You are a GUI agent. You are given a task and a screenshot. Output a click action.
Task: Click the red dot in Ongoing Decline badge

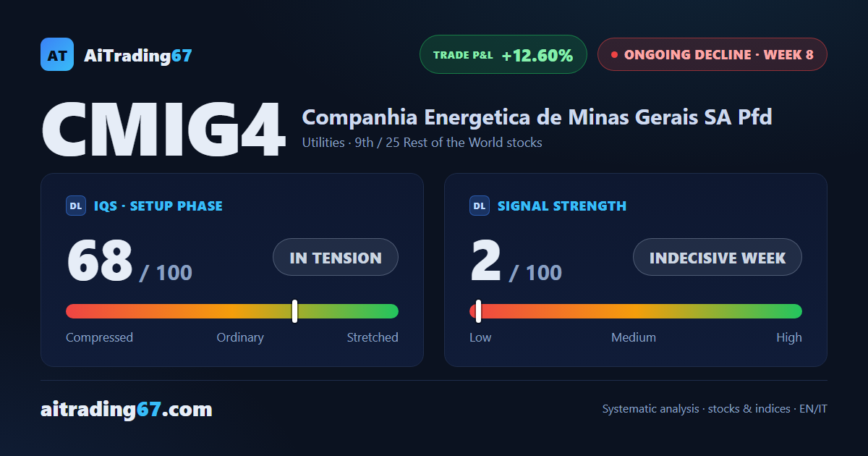614,54
